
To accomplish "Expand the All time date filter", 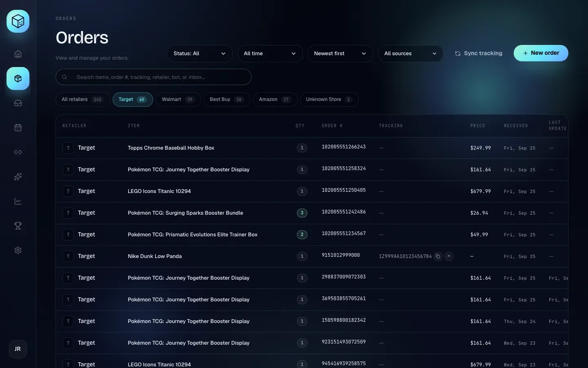I will click(270, 54).
